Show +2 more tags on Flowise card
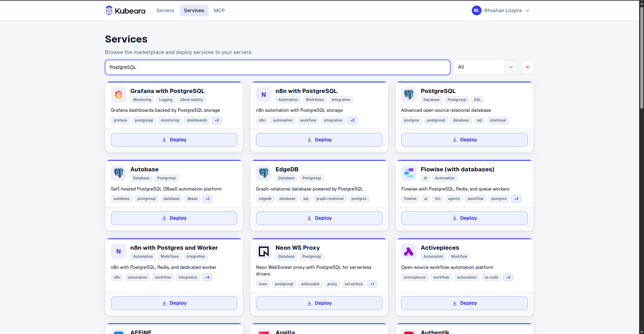644x334 pixels. 516,199
